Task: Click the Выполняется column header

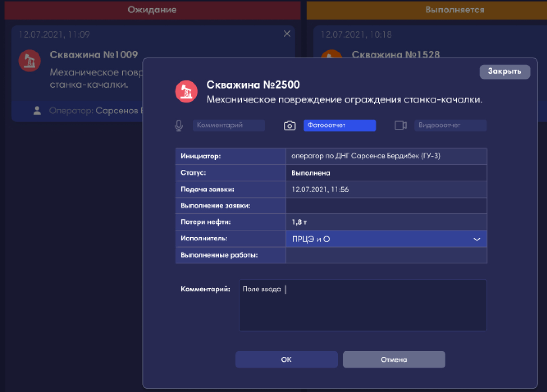Action: (455, 10)
